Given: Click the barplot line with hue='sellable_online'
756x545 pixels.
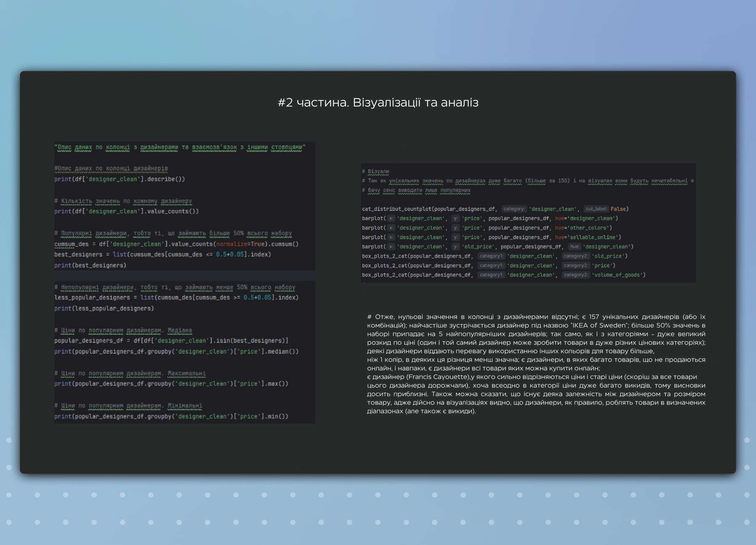Looking at the screenshot, I should [x=491, y=238].
